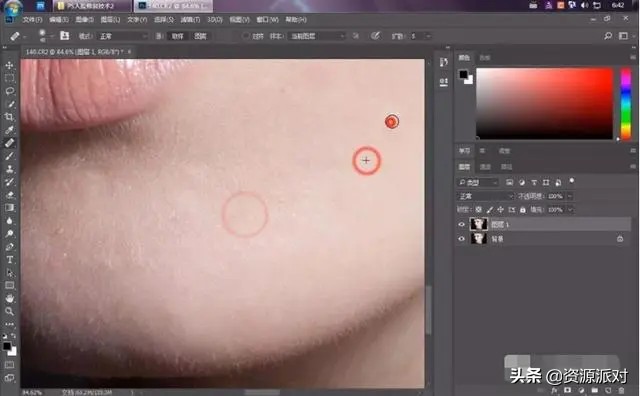This screenshot has height=396, width=640.
Task: Open the Properties panel icon below History
Action: [x=444, y=82]
